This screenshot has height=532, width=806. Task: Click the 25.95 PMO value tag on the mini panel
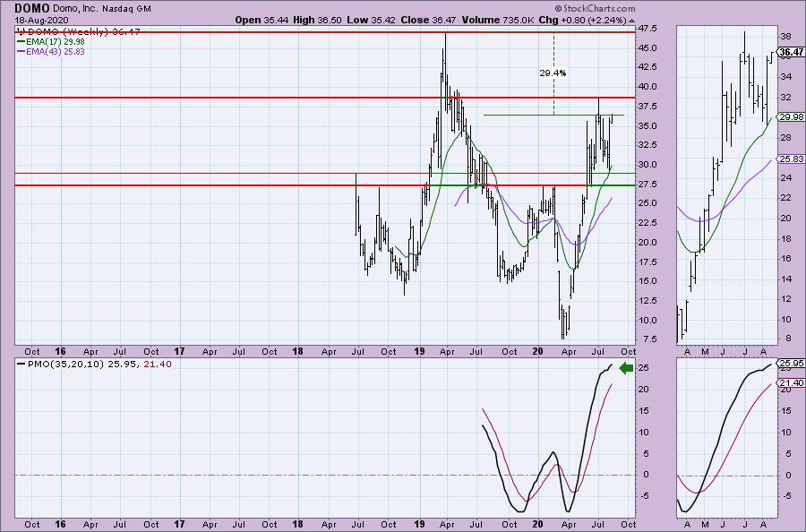click(x=792, y=363)
